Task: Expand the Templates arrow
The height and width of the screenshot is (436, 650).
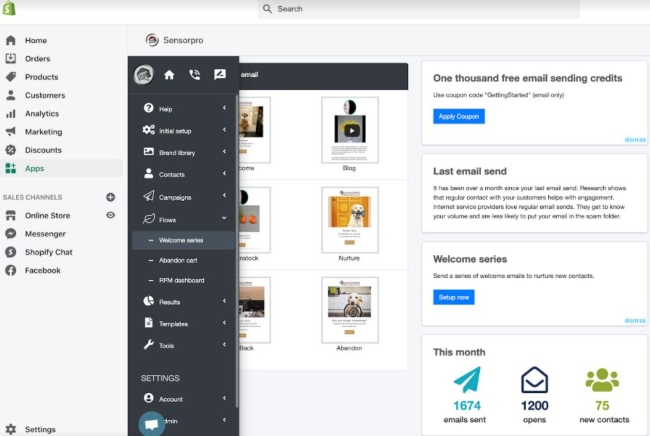Action: coord(224,322)
